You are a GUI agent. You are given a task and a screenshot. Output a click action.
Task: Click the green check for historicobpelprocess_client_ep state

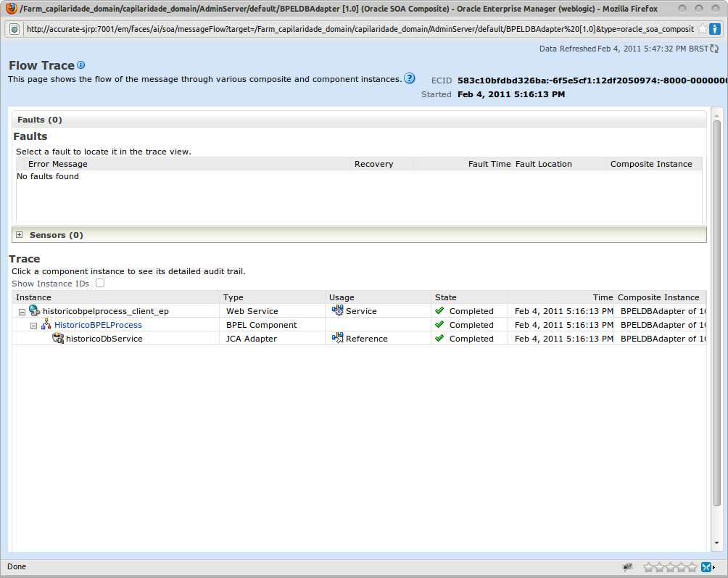click(x=439, y=310)
